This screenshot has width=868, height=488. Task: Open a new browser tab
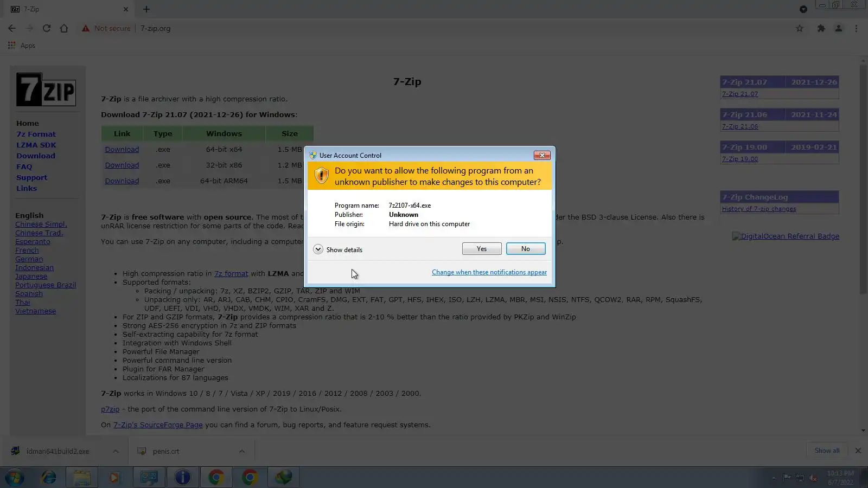(146, 9)
